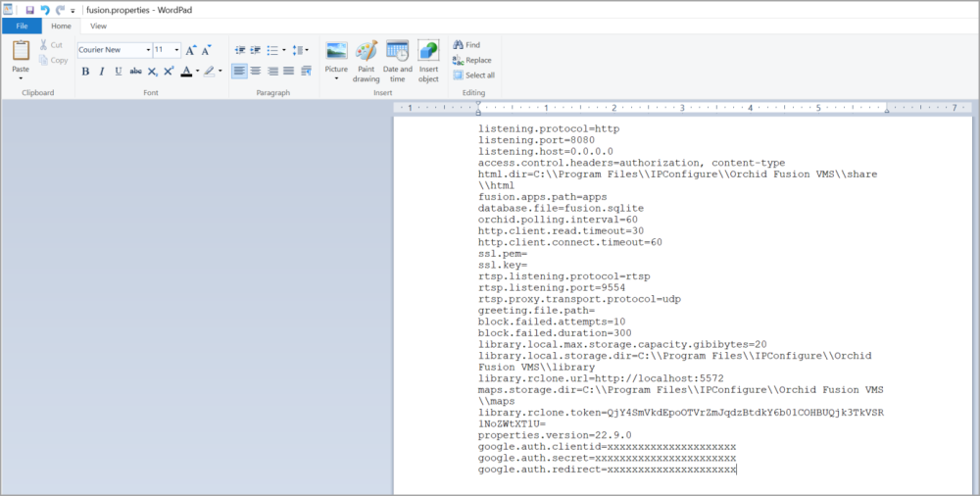
Task: Insert Date and time
Action: [398, 61]
